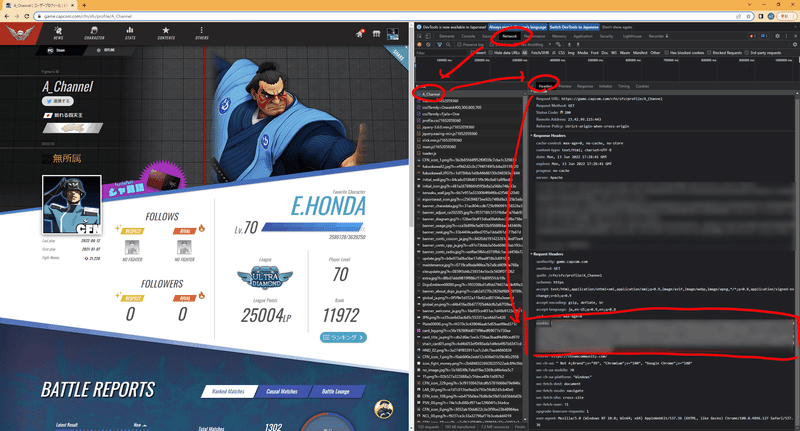Screen dimensions: 800x431
Task: Open a new browser tab with plus
Action: 84,5
